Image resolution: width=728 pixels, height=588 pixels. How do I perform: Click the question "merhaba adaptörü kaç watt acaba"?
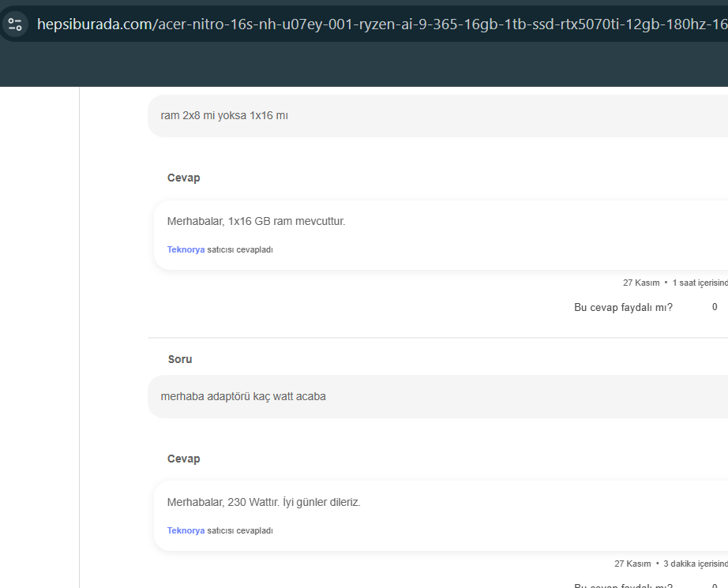click(243, 396)
